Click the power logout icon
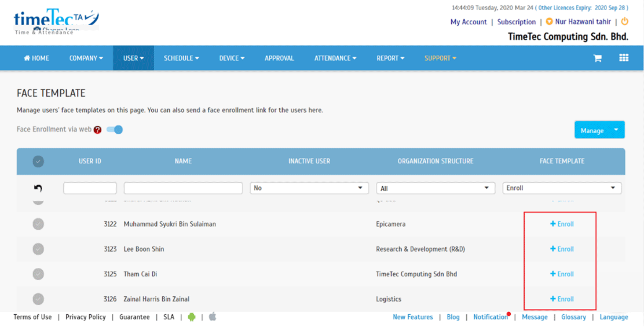This screenshot has width=644, height=327. tap(624, 21)
